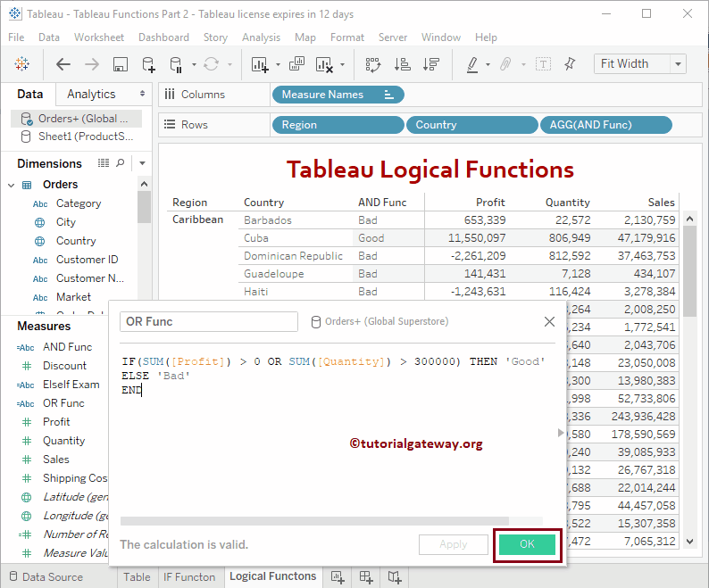Click the formula editor horizontal scrollbar

click(x=314, y=521)
